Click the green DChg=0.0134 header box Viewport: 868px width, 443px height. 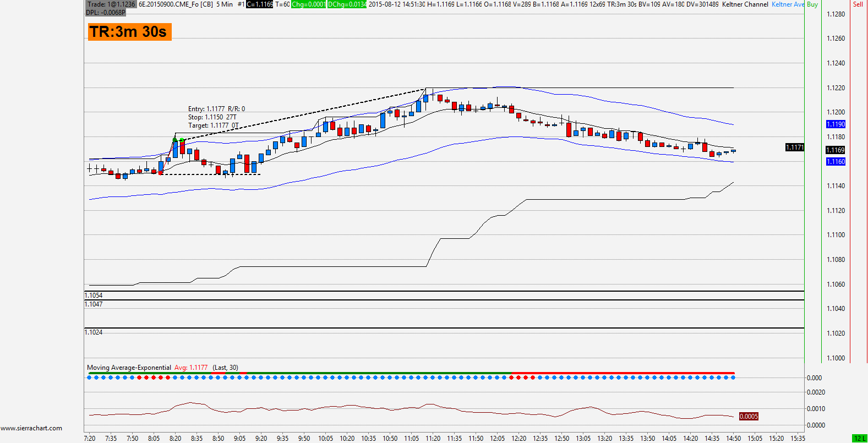[347, 4]
